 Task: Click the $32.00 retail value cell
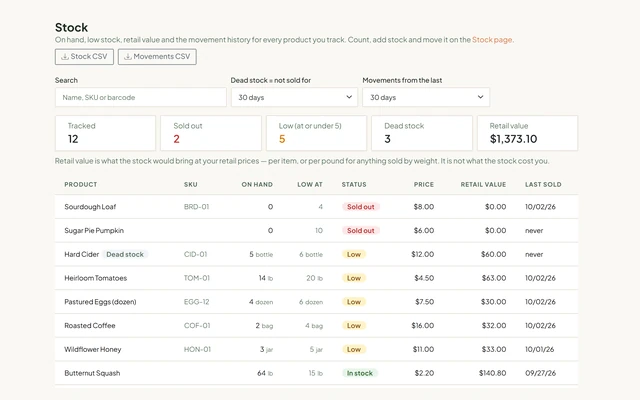[494, 325]
